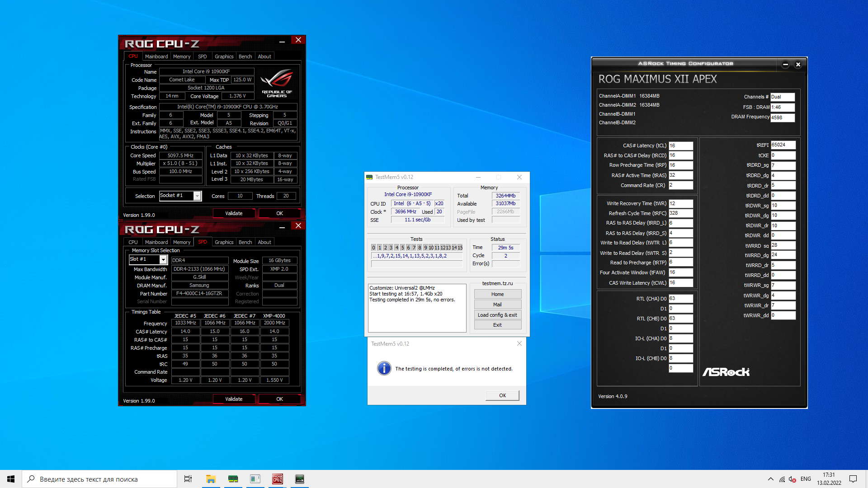Show hidden system tray icons
868x488 pixels.
click(x=770, y=479)
